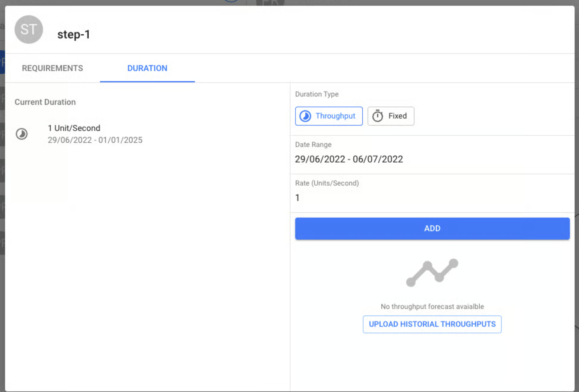579x392 pixels.
Task: Click the ST avatar circle
Action: tap(29, 29)
